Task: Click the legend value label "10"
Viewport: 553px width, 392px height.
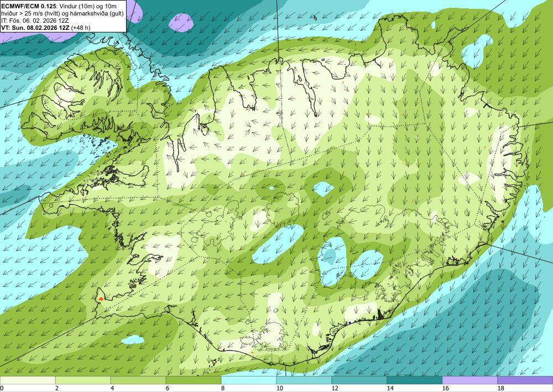Action: pos(279,389)
